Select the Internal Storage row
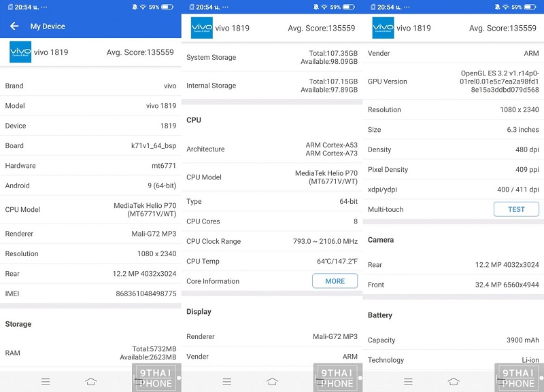The height and width of the screenshot is (392, 544). pyautogui.click(x=272, y=86)
